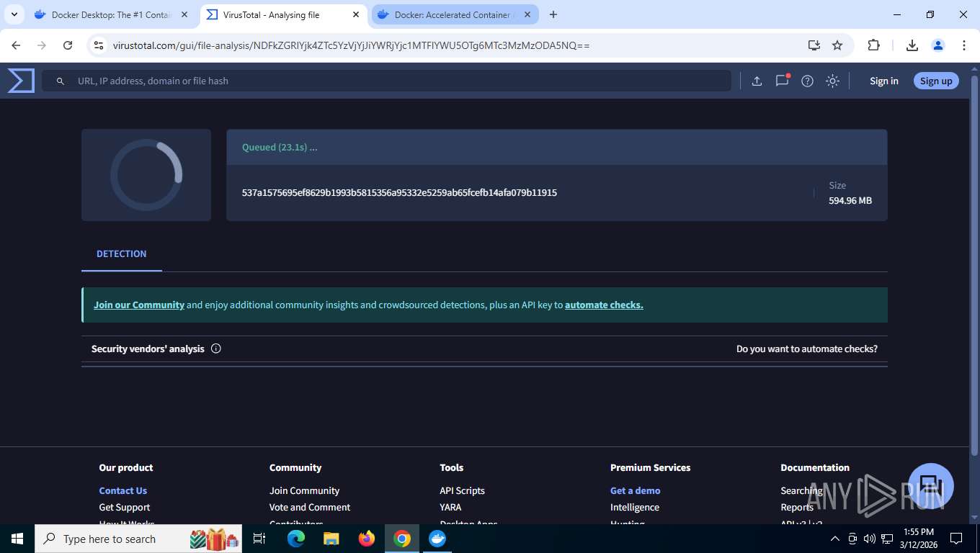Click info icon beside Security vendors' analysis

pyautogui.click(x=216, y=349)
